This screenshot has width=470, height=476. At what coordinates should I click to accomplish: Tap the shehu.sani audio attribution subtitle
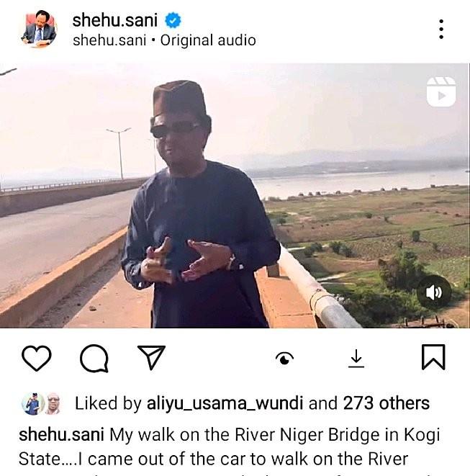[107, 40]
